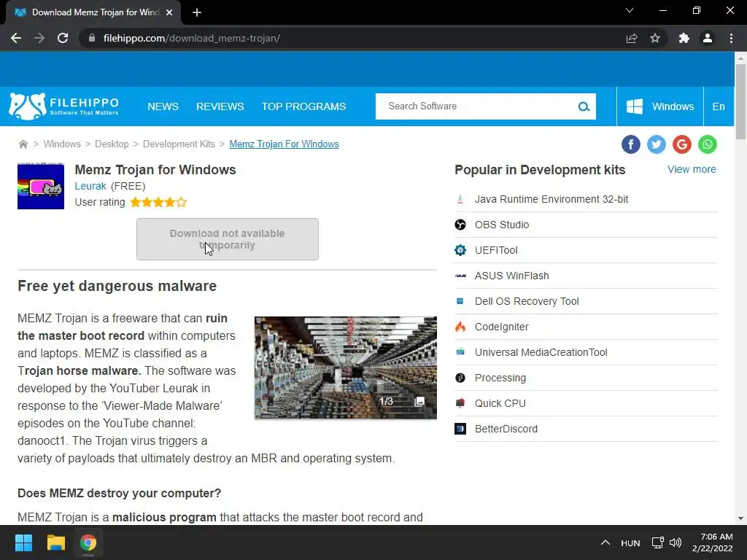
Task: Click View more in Popular in Development kits
Action: coord(692,169)
